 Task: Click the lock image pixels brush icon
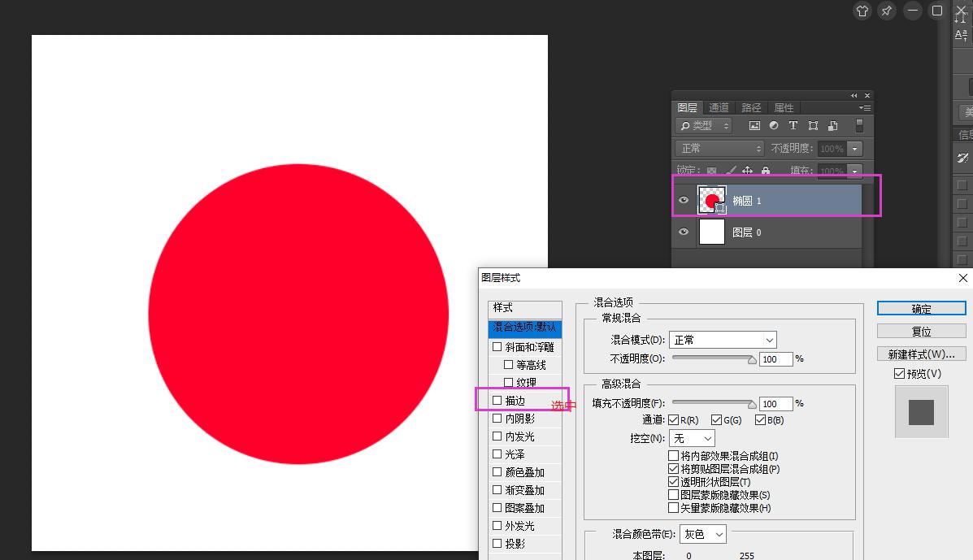click(731, 170)
